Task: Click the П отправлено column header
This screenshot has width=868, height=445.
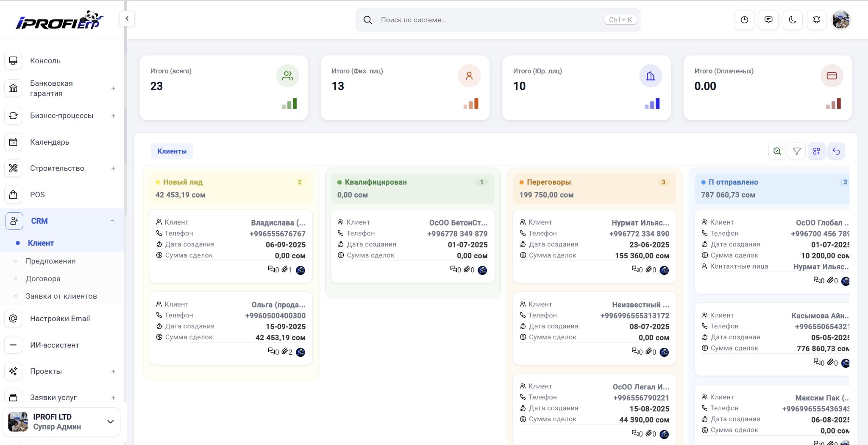Action: tap(772, 188)
